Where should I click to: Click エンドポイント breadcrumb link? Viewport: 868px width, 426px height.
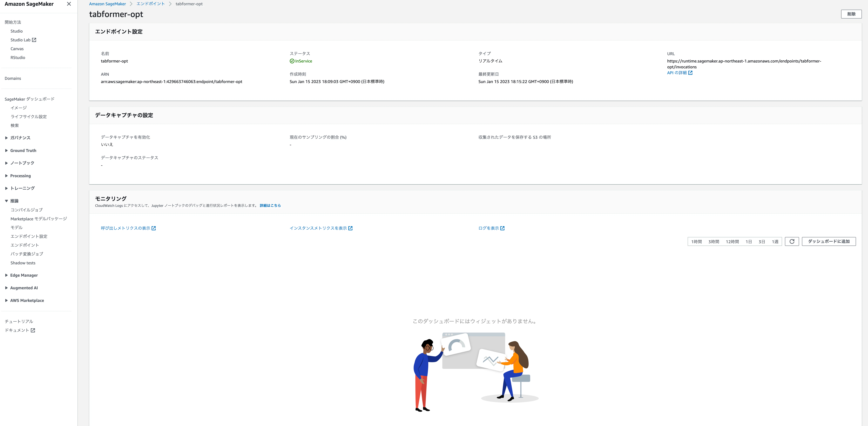point(151,4)
